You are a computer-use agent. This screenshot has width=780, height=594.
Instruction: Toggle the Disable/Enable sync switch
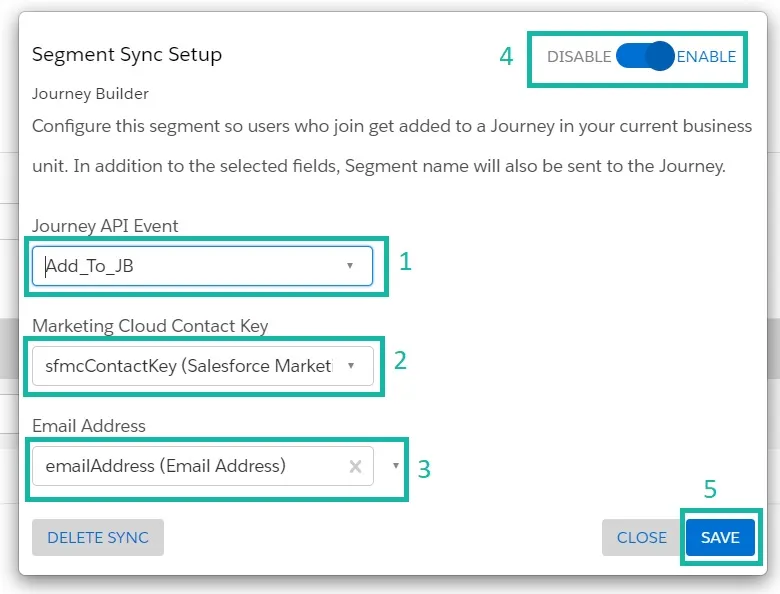(x=645, y=57)
